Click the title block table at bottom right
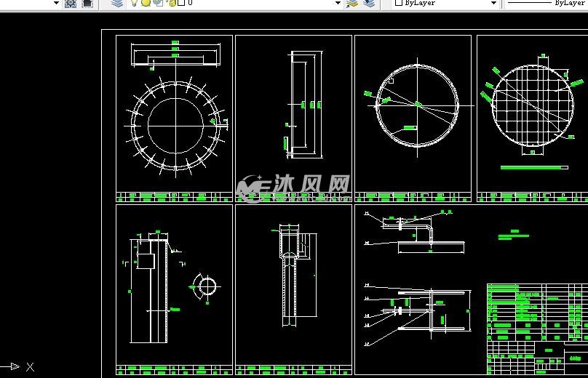The width and height of the screenshot is (588, 378). 536,322
